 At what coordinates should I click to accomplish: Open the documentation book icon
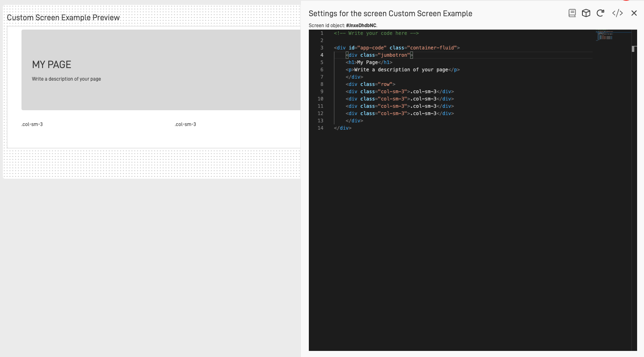(572, 13)
